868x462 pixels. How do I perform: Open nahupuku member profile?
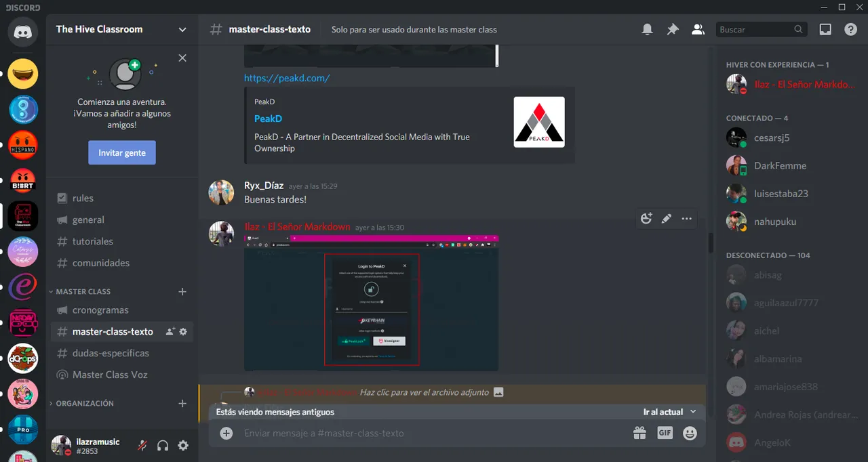tap(792, 222)
